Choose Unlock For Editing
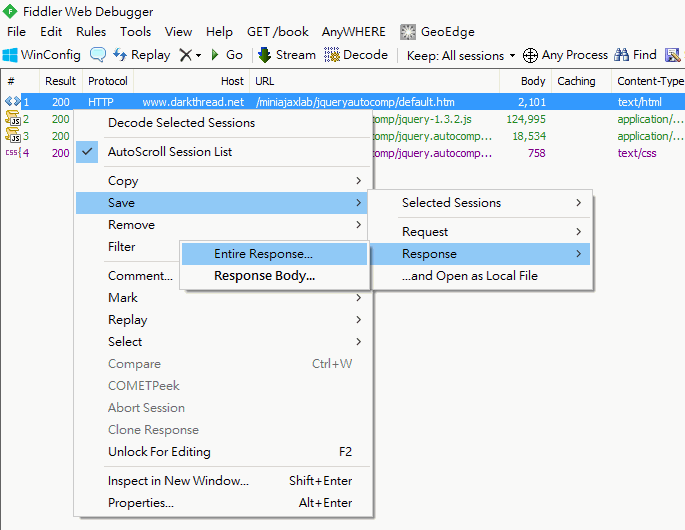This screenshot has height=530, width=685. tap(223, 451)
